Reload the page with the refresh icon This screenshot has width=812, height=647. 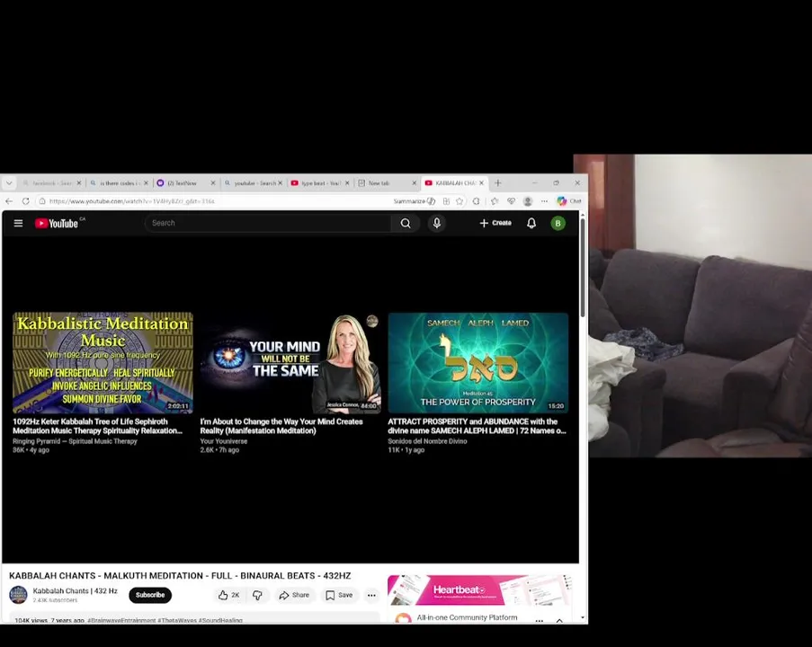click(x=25, y=200)
